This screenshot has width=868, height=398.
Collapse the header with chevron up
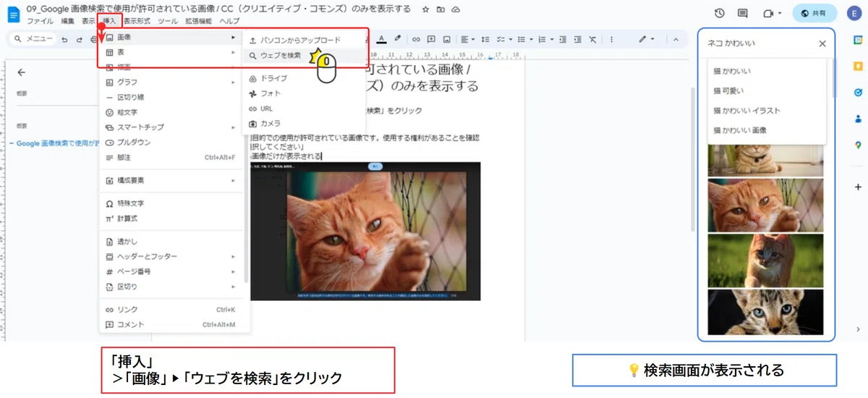click(676, 39)
